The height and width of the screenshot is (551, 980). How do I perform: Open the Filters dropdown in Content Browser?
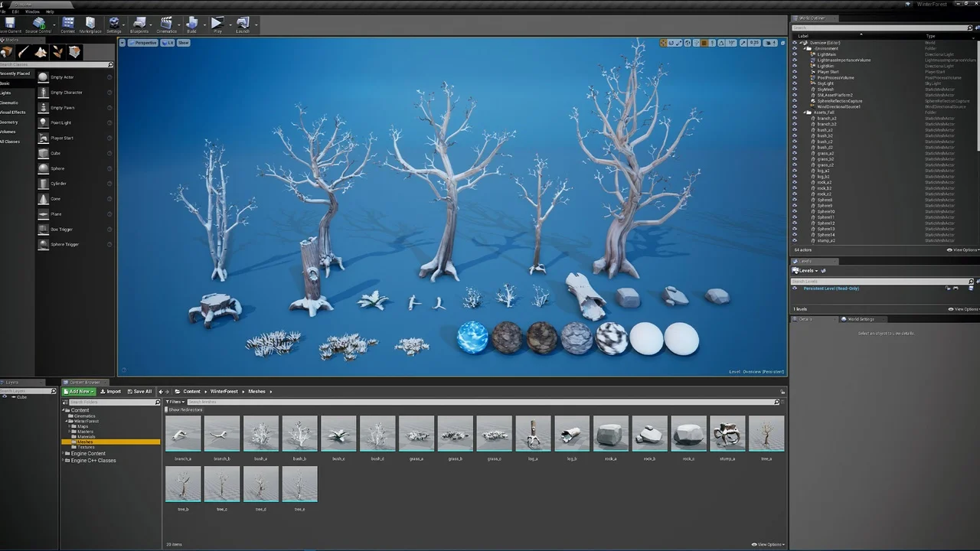click(175, 402)
